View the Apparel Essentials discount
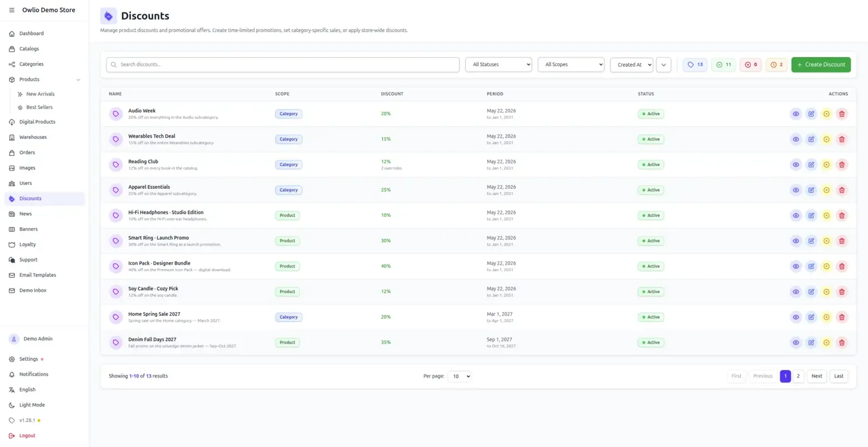Viewport: 868px width, 447px height. pyautogui.click(x=796, y=190)
